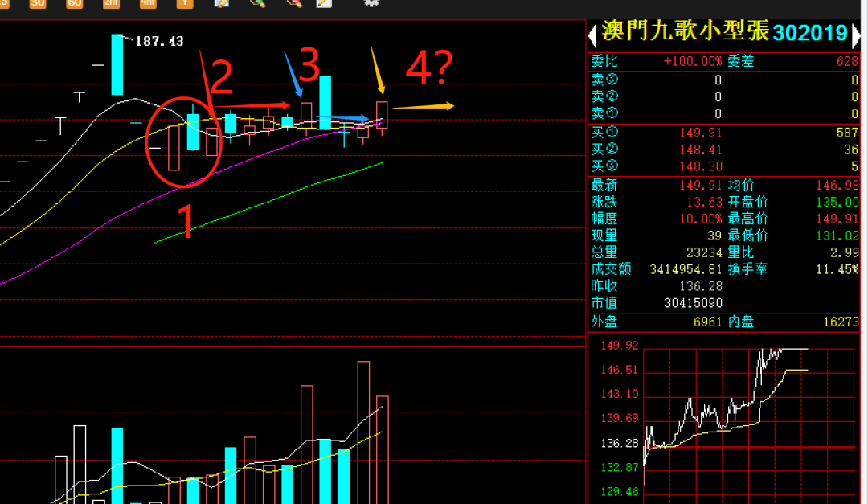Viewport: 868px width, 504px height.
Task: Click the 内盘 value 16273
Action: (841, 322)
